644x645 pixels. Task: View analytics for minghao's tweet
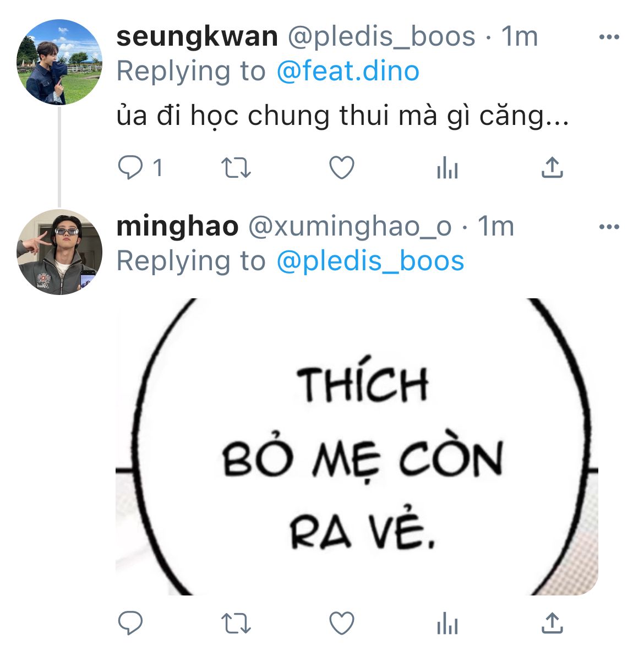point(447,623)
